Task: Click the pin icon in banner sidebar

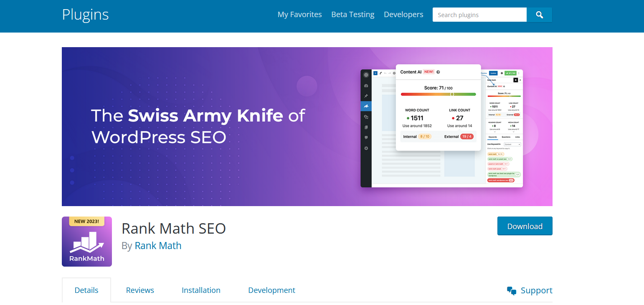Action: [x=366, y=96]
